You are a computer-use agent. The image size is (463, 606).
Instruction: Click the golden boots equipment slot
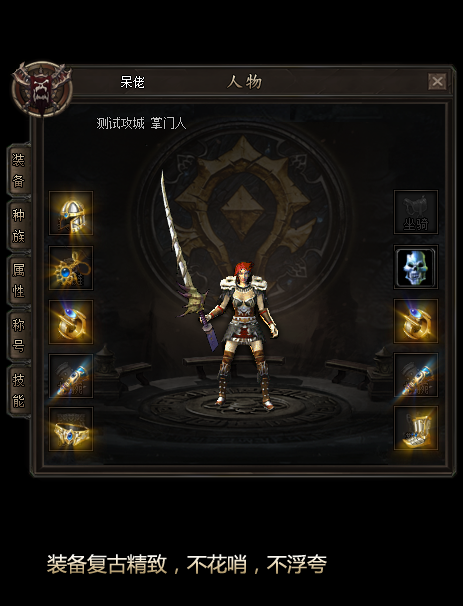coord(416,428)
